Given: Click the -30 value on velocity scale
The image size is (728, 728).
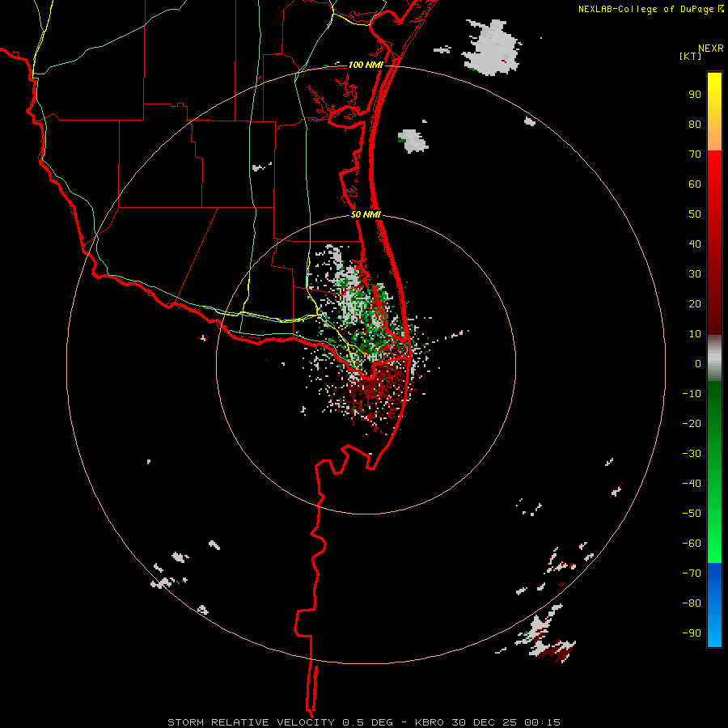Looking at the screenshot, I should pyautogui.click(x=692, y=454).
